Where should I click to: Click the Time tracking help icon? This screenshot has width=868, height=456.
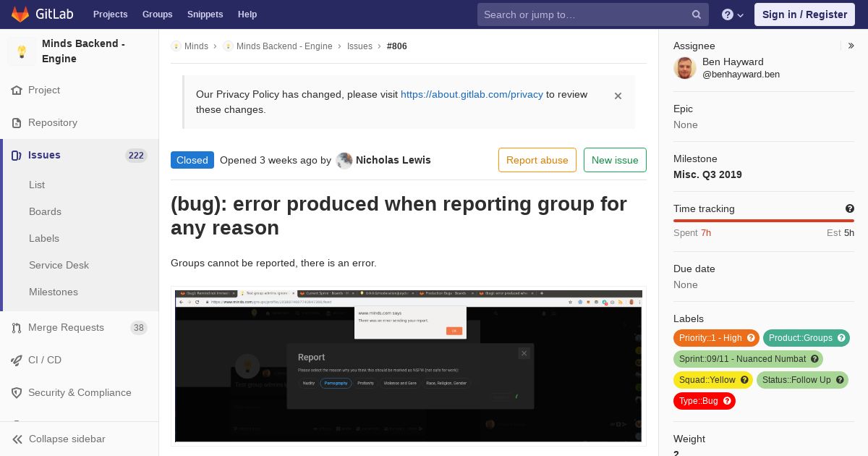coord(850,208)
